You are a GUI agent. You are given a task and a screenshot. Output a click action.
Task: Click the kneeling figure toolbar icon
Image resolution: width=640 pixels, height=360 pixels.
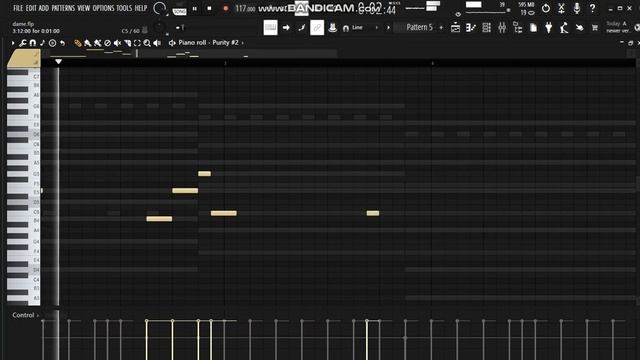coord(564,27)
